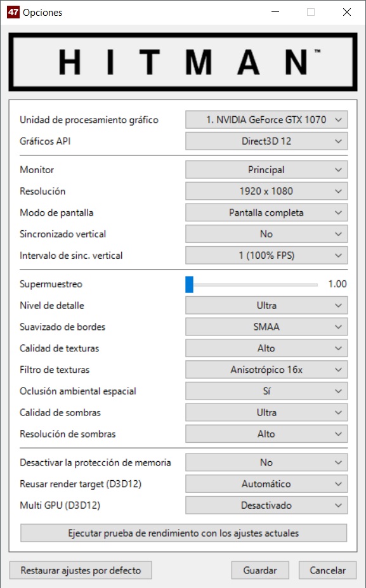Open the Multi GPU (D3D12) dropdown
366x588 pixels.
point(266,505)
